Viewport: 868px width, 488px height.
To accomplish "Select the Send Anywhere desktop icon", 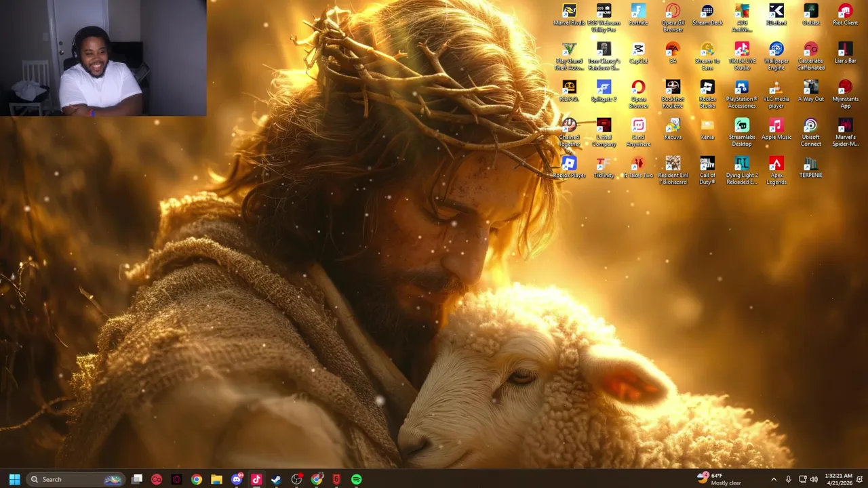I will tap(638, 132).
